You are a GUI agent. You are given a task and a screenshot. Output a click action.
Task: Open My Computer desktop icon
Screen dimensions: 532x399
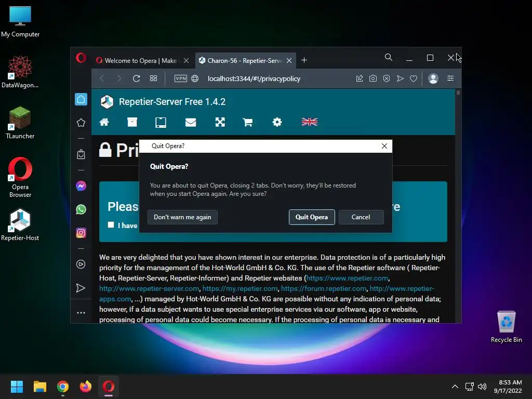click(x=20, y=21)
